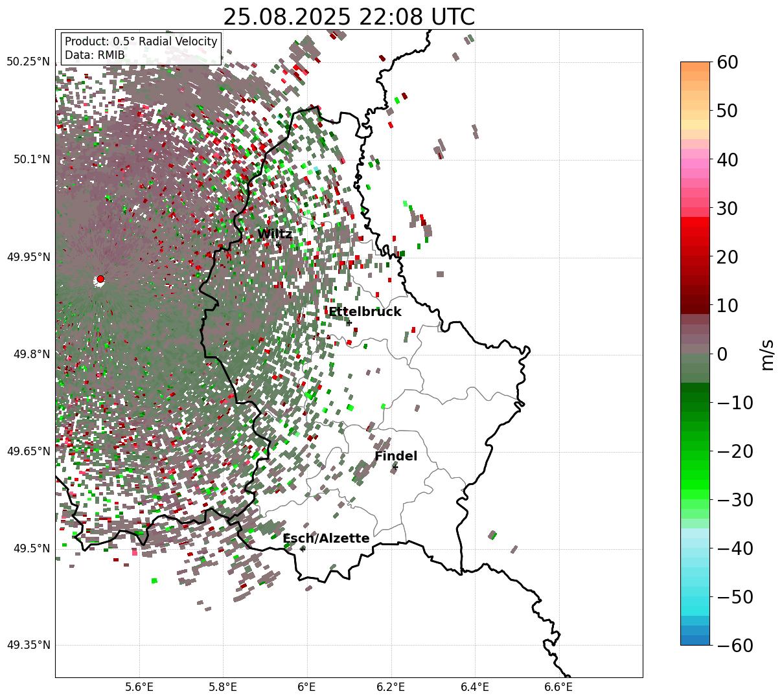Click the colorbar "−10" tick label
The image size is (782, 700).
point(735,403)
